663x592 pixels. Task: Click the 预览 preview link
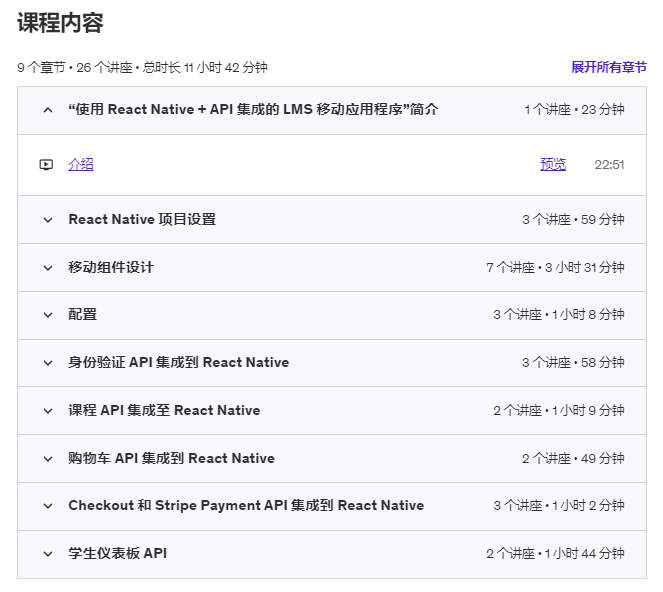tap(553, 164)
